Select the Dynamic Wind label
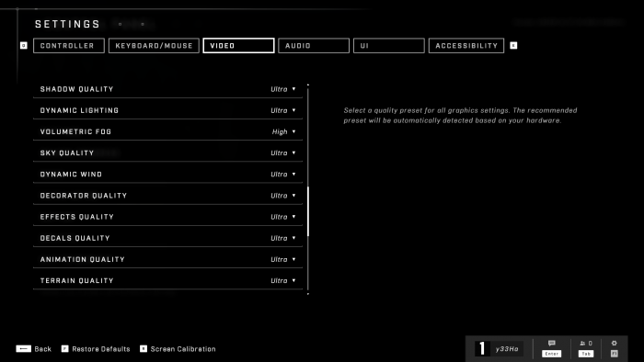The width and height of the screenshot is (644, 362). pos(71,175)
